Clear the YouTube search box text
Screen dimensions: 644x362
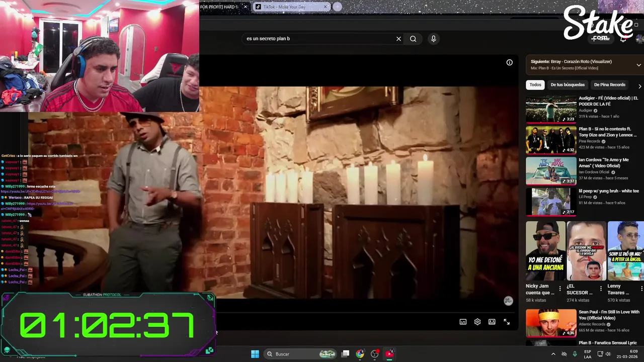398,39
